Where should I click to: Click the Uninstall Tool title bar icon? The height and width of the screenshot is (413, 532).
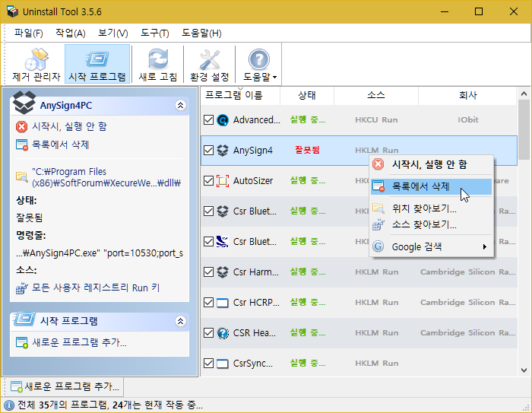(x=13, y=11)
